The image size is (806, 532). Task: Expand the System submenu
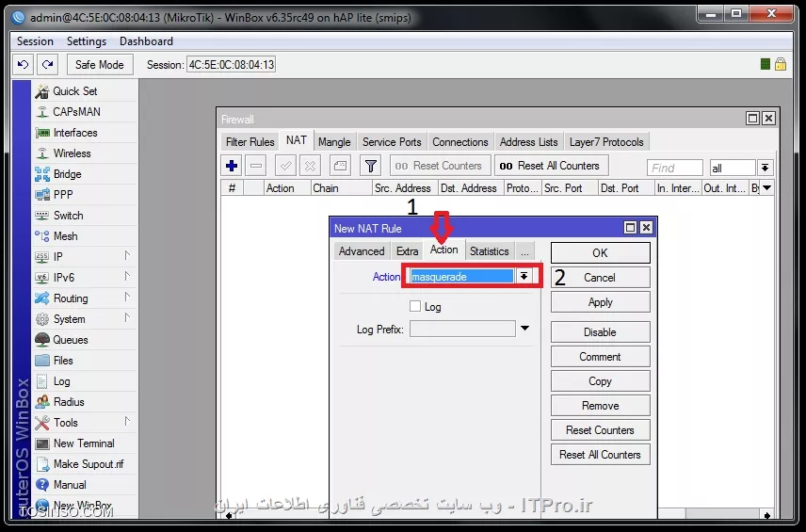pos(127,317)
